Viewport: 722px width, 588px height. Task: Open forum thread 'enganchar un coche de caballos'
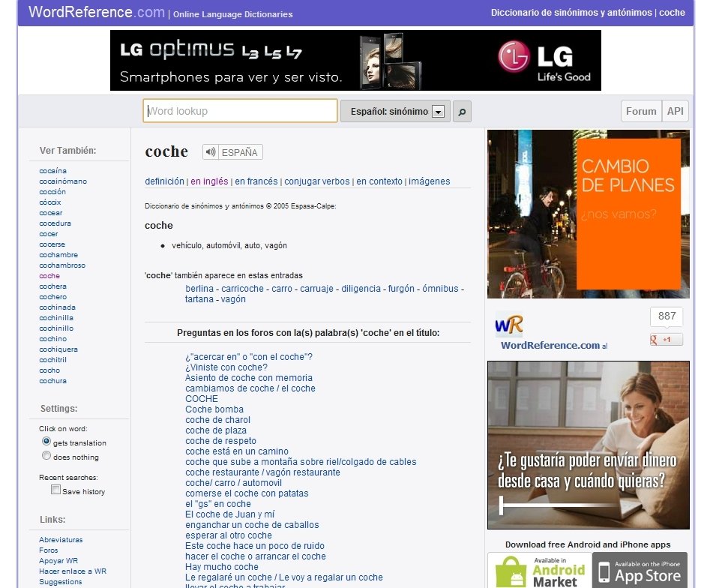pos(252,525)
